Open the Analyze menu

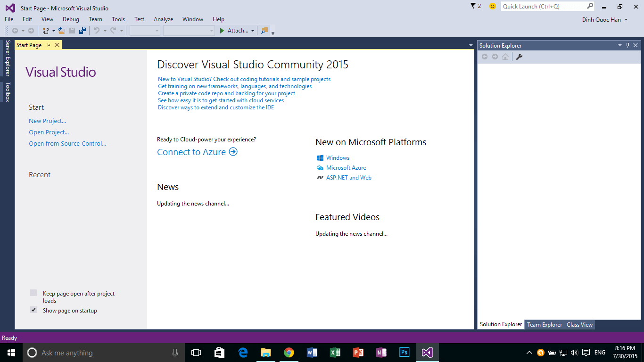pyautogui.click(x=163, y=19)
